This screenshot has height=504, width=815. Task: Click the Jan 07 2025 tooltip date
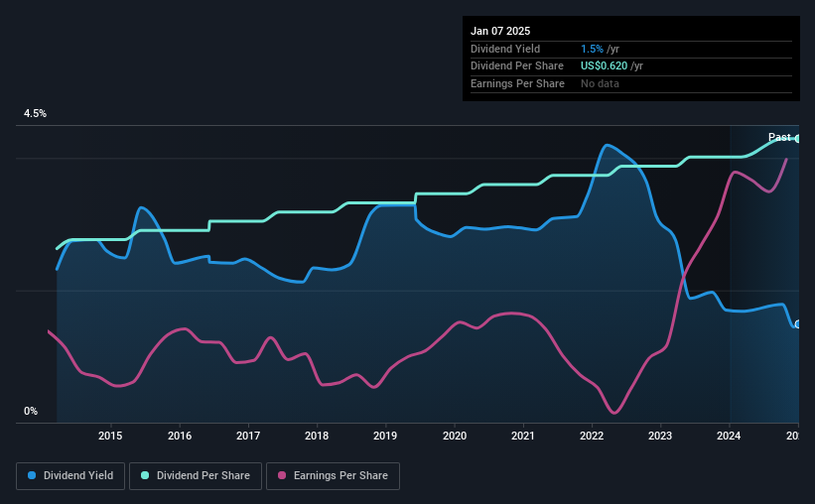click(500, 31)
